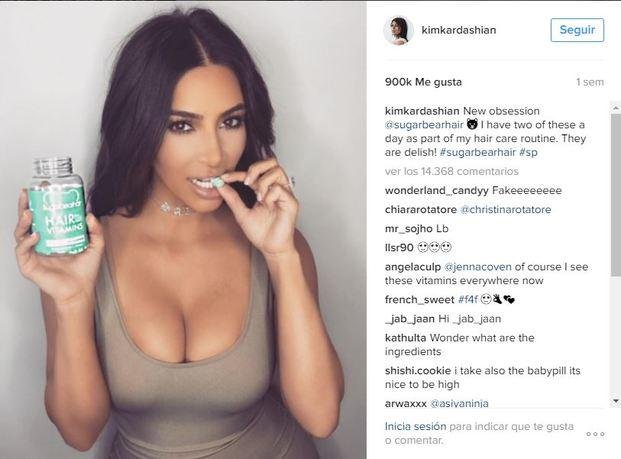Open the @asivaninja mention link
621x459 pixels.
tap(459, 403)
